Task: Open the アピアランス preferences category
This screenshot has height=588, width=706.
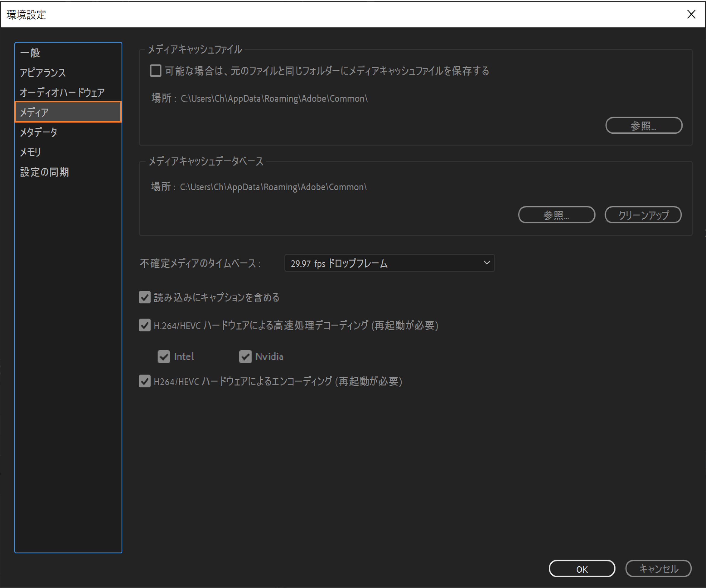Action: click(43, 73)
